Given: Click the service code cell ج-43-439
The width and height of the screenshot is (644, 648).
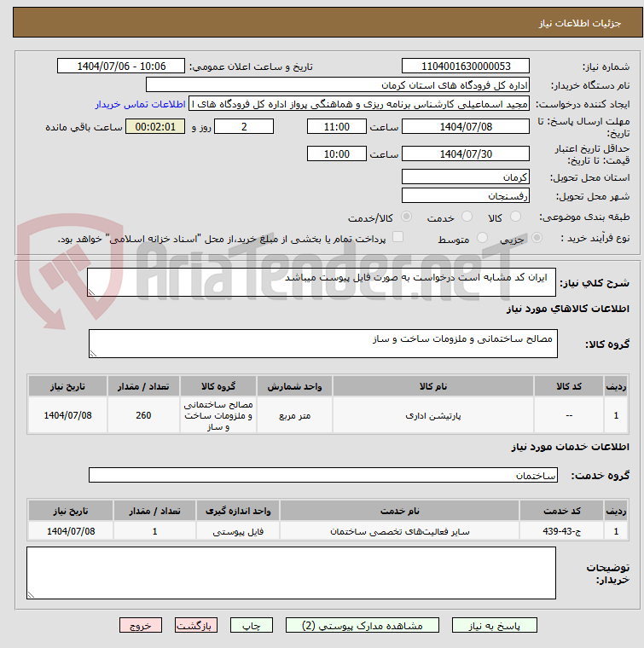Looking at the screenshot, I should pos(561,531).
